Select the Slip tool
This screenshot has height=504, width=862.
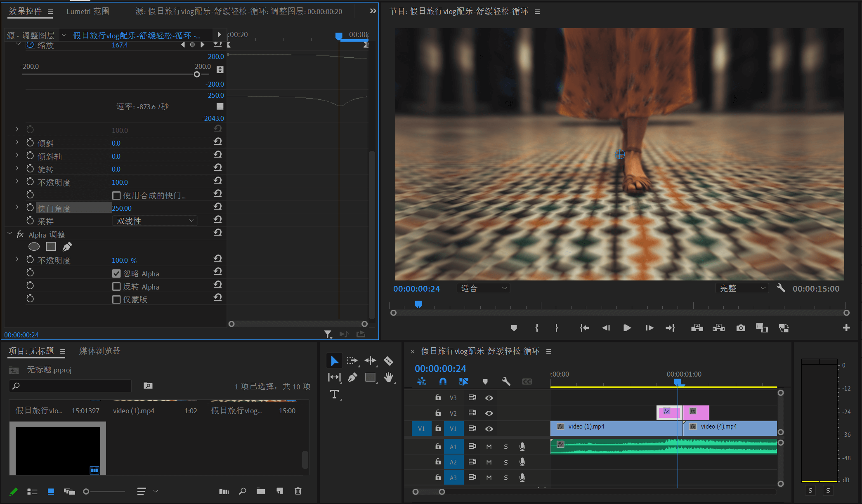pos(334,377)
